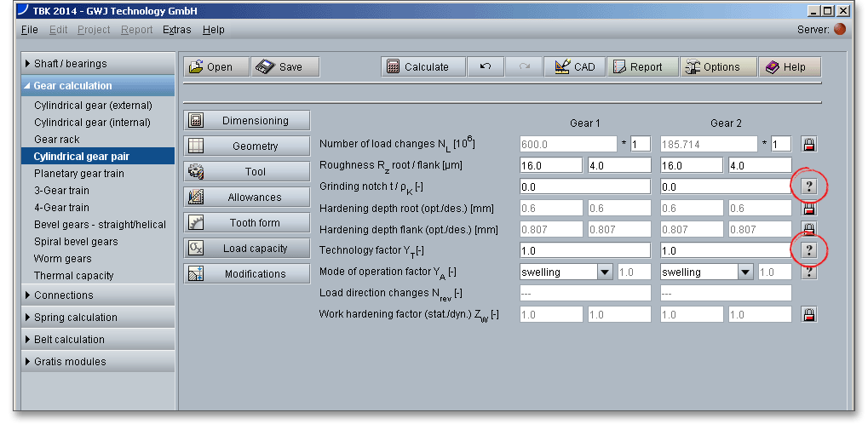The height and width of the screenshot is (424, 868).
Task: Open Gear 1 mode of operation dropdown
Action: pyautogui.click(x=605, y=272)
